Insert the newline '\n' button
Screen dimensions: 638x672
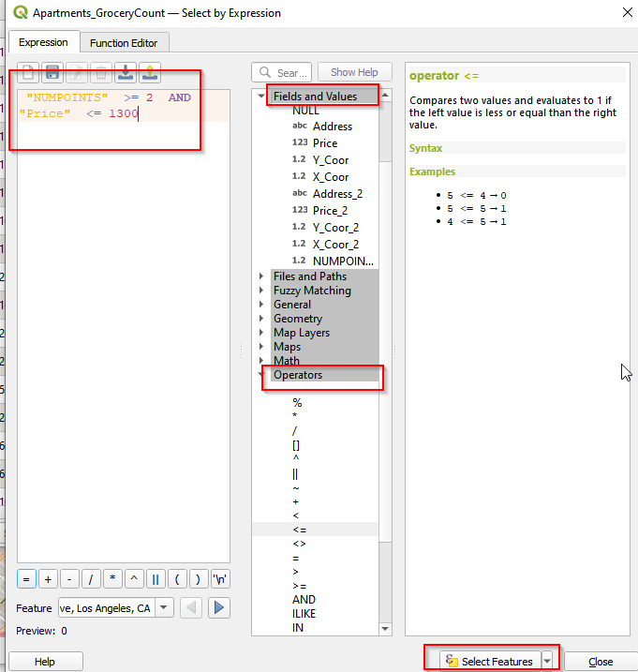tap(221, 579)
